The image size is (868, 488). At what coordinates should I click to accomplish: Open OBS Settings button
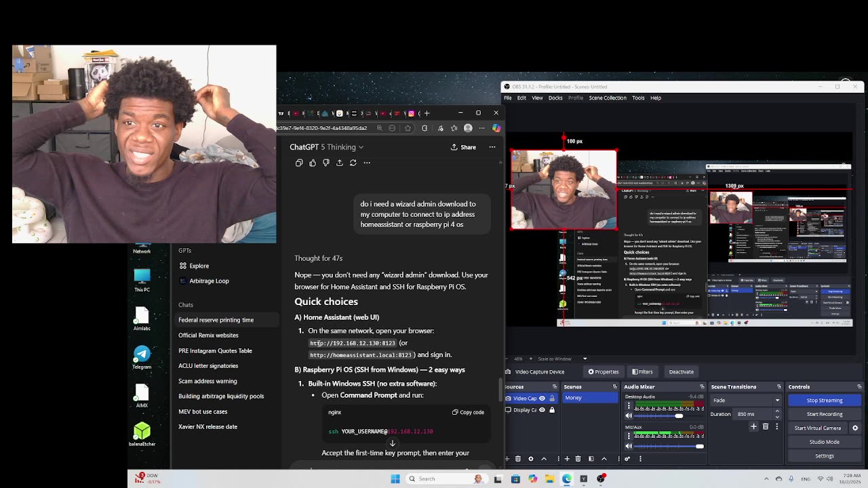pyautogui.click(x=825, y=456)
